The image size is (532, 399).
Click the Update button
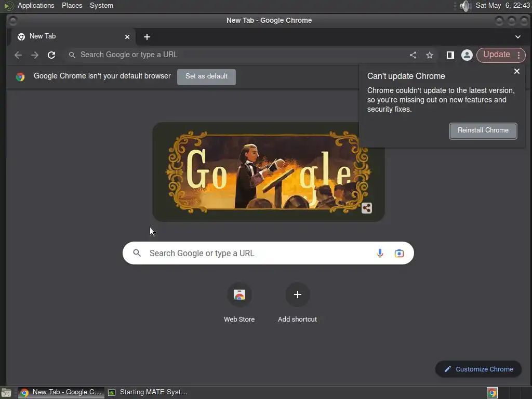496,55
